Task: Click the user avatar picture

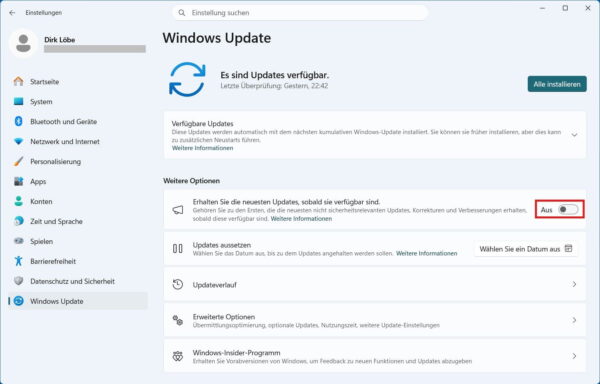Action: pyautogui.click(x=23, y=43)
